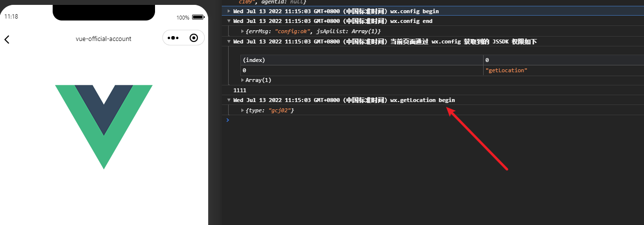Click the 100% battery percentage text
The image size is (644, 225).
(x=183, y=18)
